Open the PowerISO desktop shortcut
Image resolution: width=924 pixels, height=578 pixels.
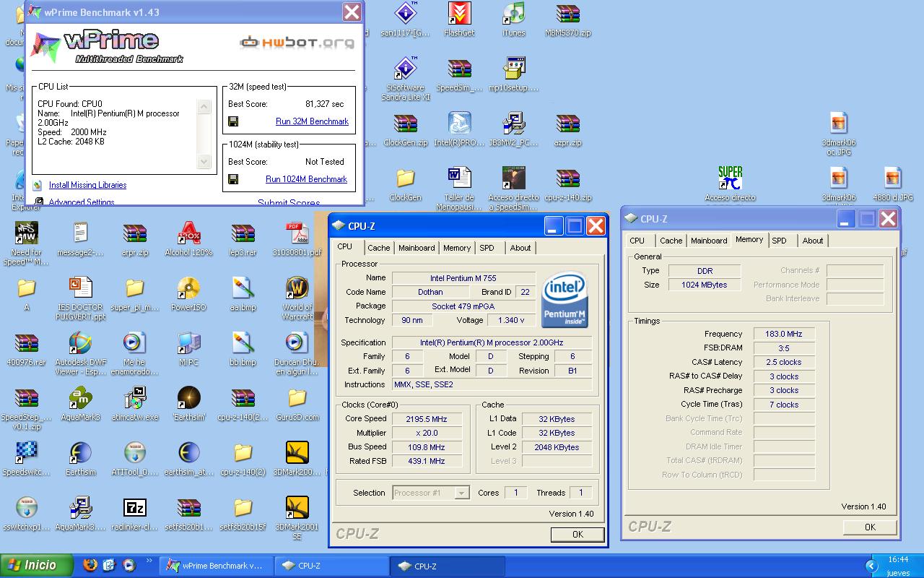(188, 295)
